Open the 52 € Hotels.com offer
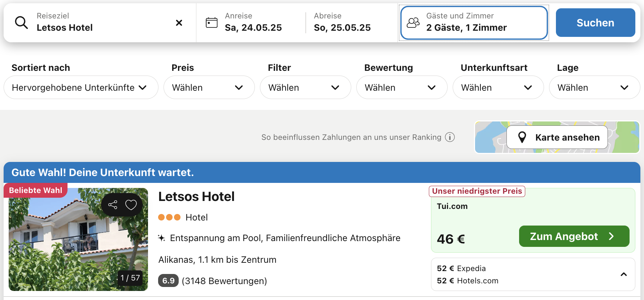Viewport: 644px width, 300px height. point(467,280)
